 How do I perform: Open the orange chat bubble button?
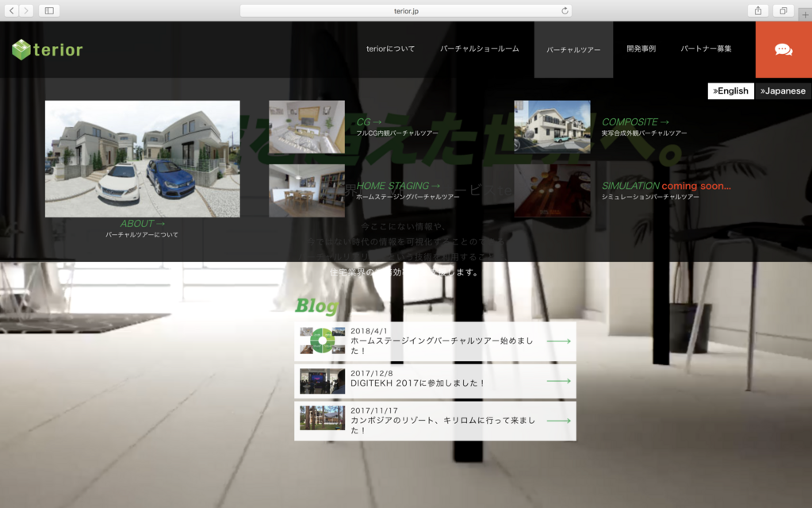point(783,49)
